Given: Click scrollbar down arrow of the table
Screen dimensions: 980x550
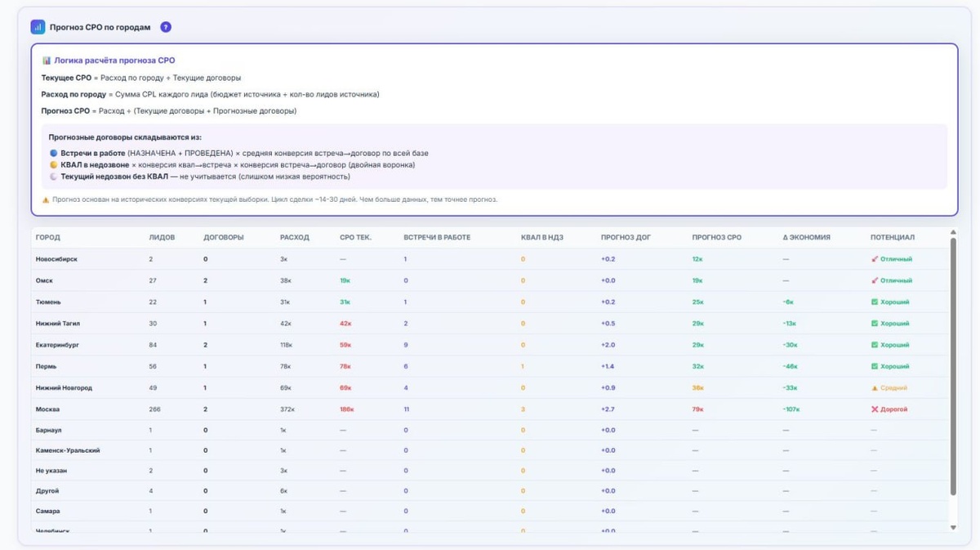Looking at the screenshot, I should tap(953, 528).
